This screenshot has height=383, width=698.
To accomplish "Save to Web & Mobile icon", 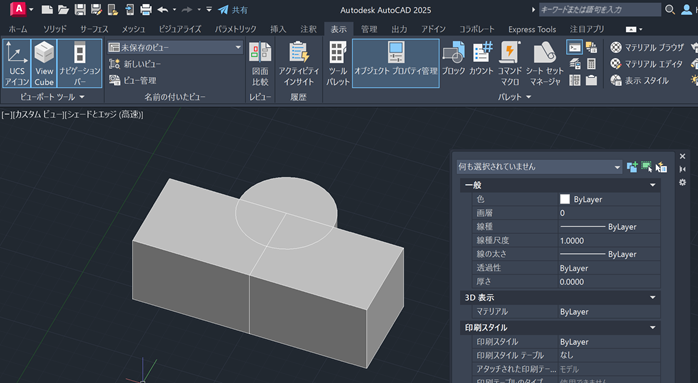I will click(x=129, y=9).
